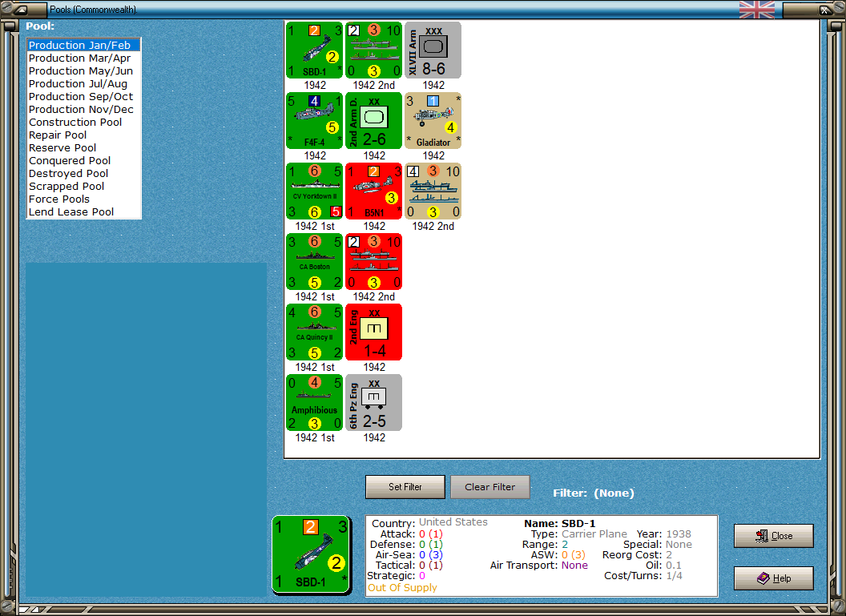Click the Set Filter button
This screenshot has width=846, height=616.
click(405, 487)
